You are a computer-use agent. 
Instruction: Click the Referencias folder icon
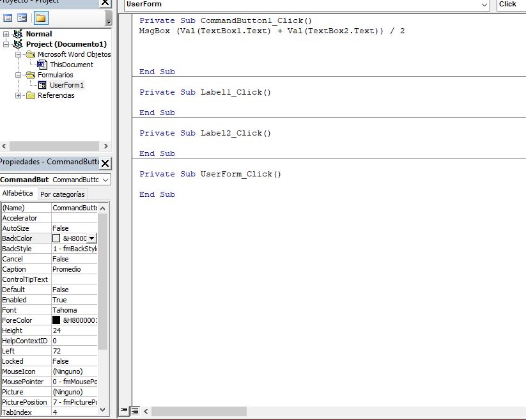(x=31, y=95)
